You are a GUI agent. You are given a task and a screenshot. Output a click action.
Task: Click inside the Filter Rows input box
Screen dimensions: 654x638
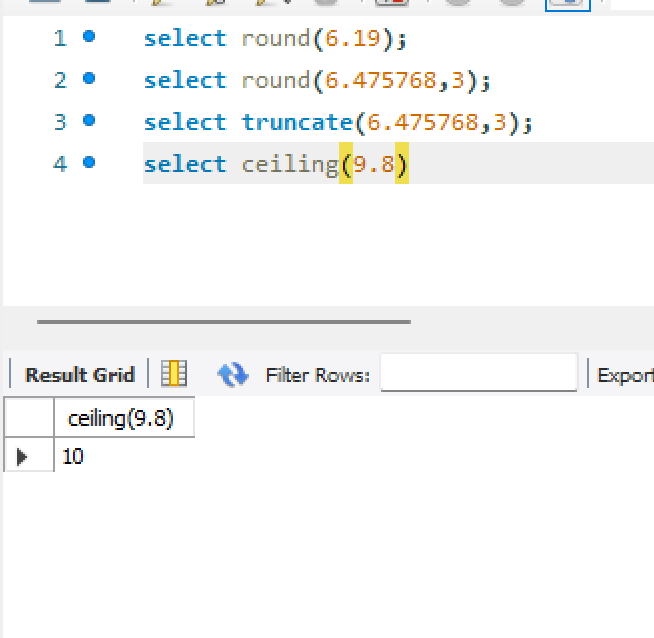(479, 372)
